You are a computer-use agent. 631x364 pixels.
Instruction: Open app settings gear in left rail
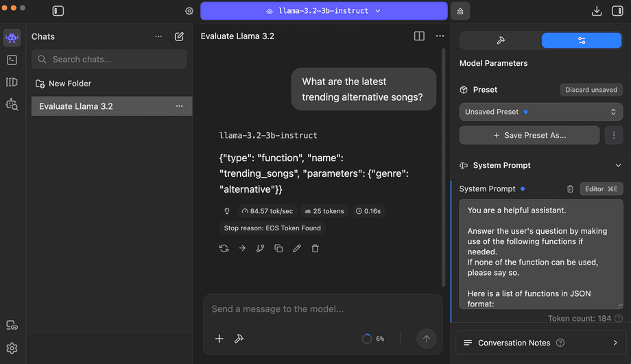(x=12, y=348)
